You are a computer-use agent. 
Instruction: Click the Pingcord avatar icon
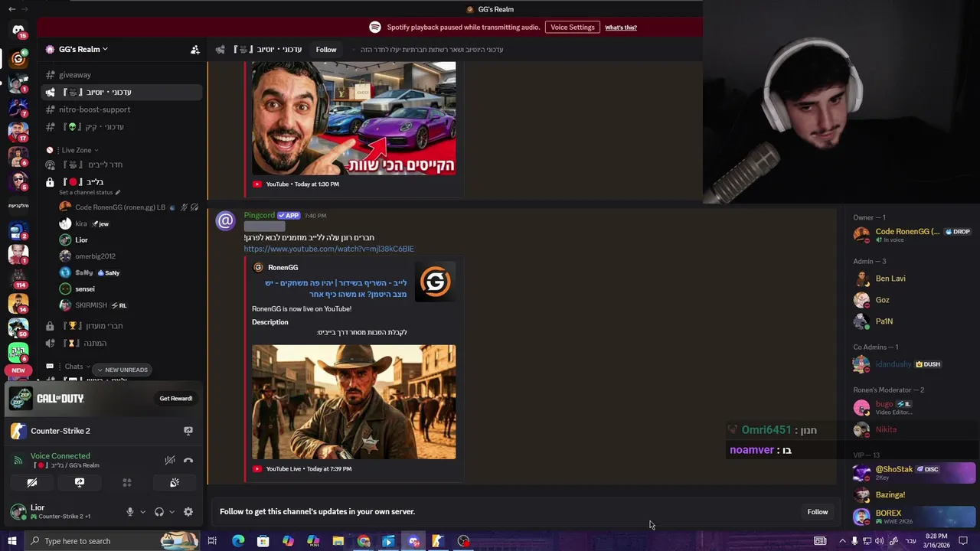click(225, 222)
